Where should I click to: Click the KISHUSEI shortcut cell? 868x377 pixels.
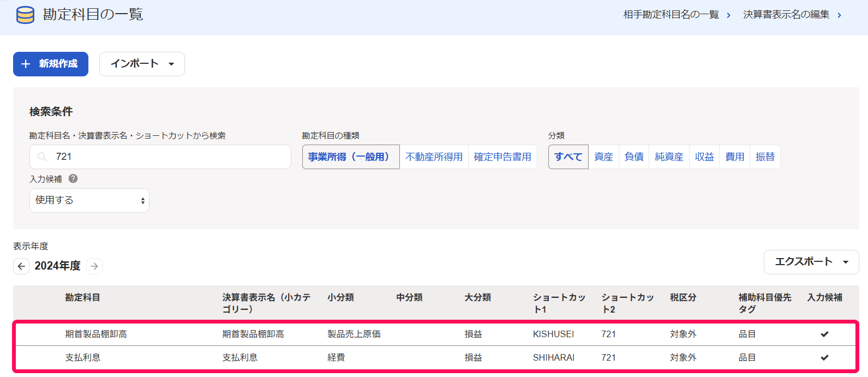553,334
